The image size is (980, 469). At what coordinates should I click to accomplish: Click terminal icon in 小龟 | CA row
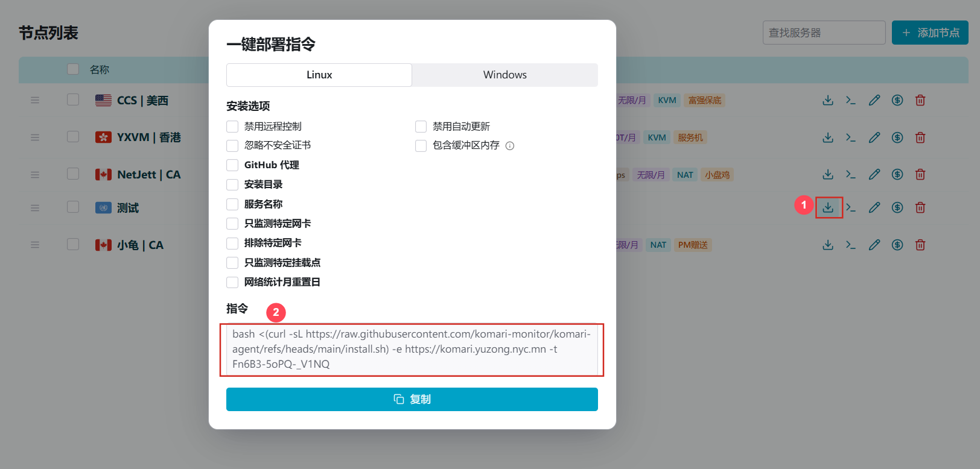(x=851, y=245)
